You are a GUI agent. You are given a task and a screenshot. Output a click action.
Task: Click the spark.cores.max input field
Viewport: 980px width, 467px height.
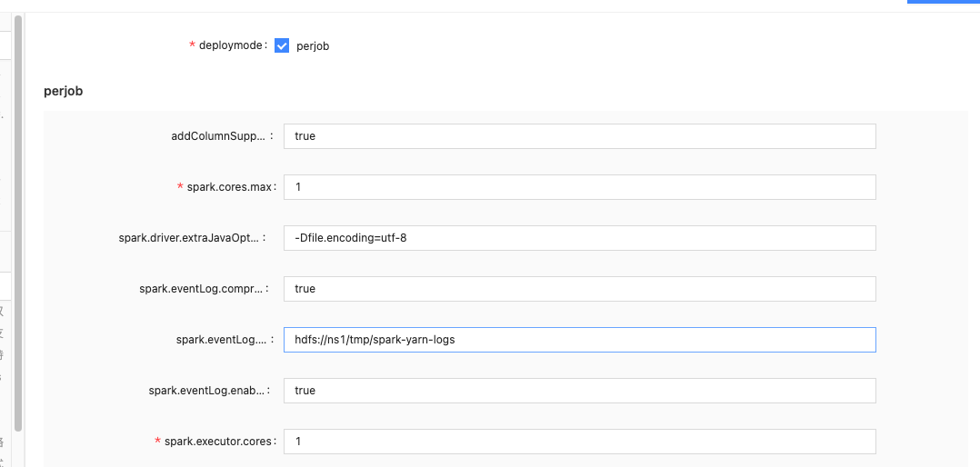coord(579,187)
